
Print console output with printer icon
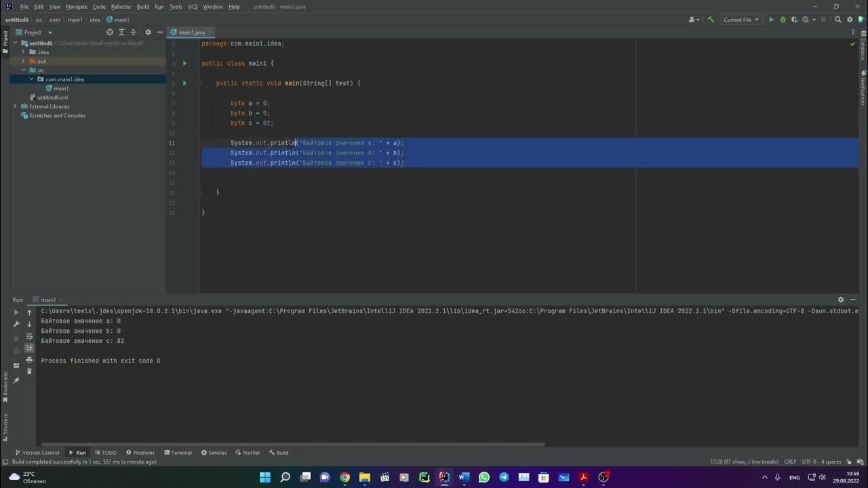pyautogui.click(x=29, y=360)
